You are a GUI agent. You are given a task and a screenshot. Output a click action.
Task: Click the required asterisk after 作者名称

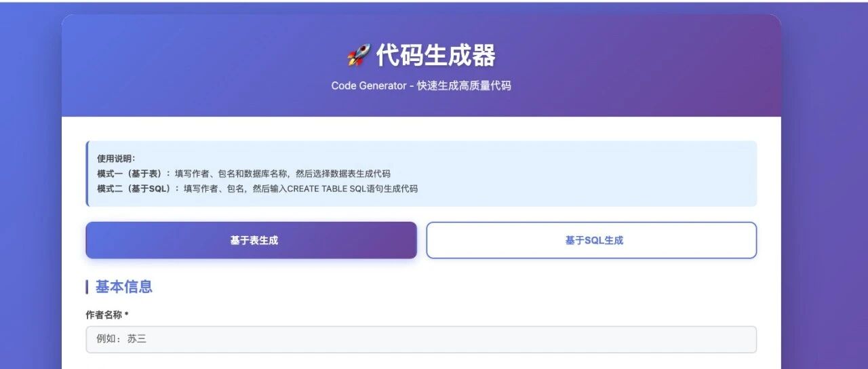[127, 315]
